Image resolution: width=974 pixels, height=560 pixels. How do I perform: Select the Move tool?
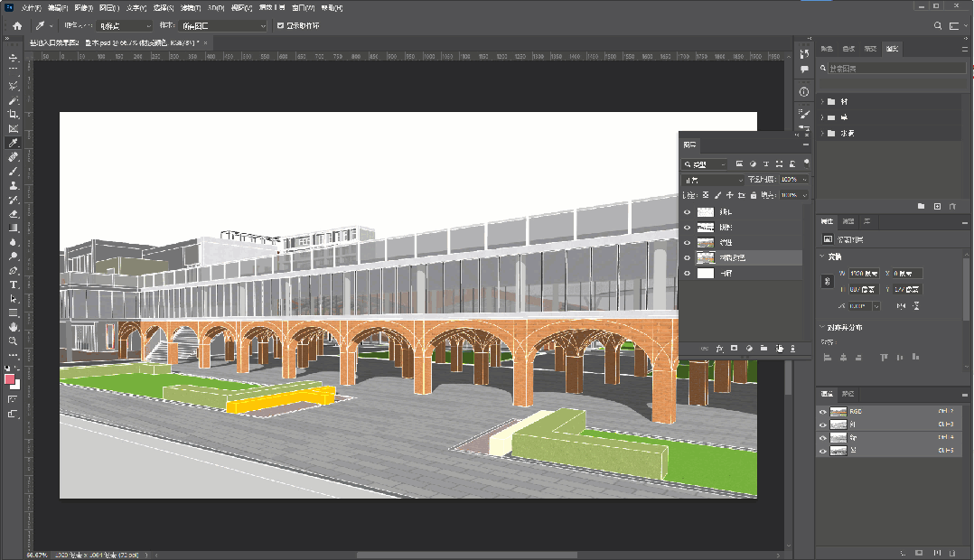[x=14, y=58]
